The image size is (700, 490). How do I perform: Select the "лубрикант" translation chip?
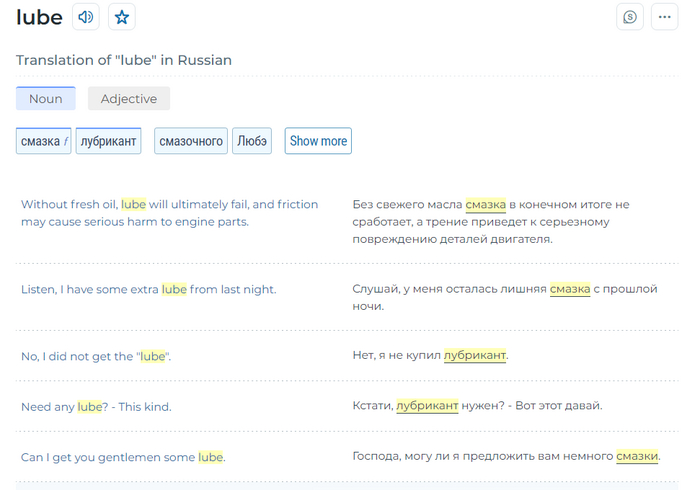[109, 141]
